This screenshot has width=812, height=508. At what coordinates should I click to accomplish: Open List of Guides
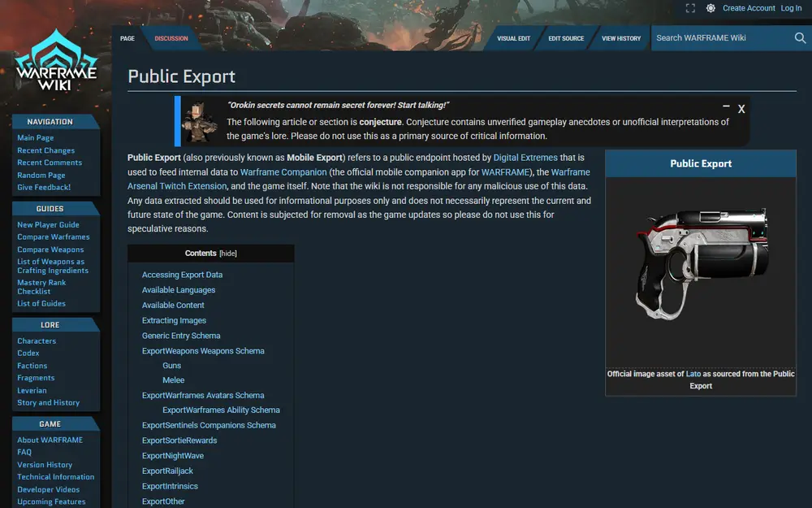(41, 304)
